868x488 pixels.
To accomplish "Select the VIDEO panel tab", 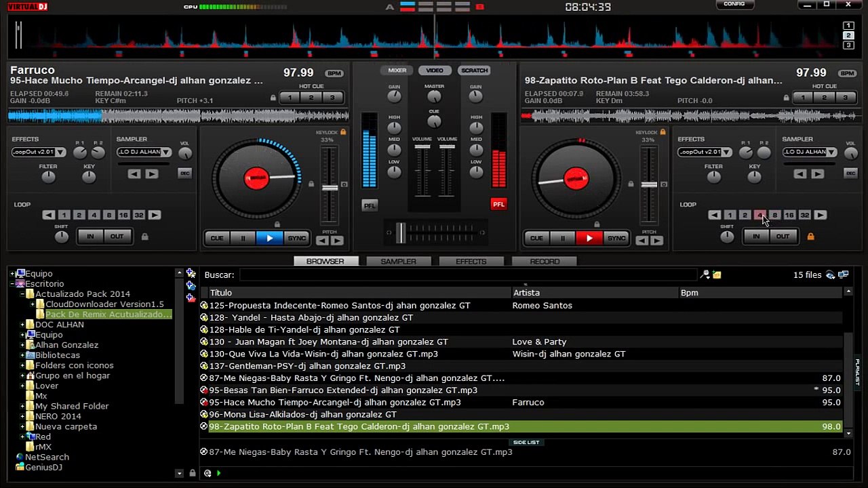I will click(435, 70).
